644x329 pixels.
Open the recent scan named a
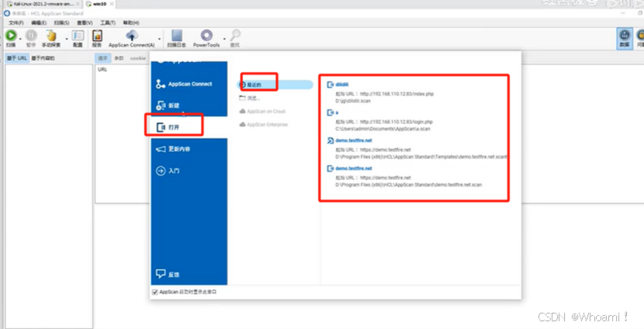337,113
